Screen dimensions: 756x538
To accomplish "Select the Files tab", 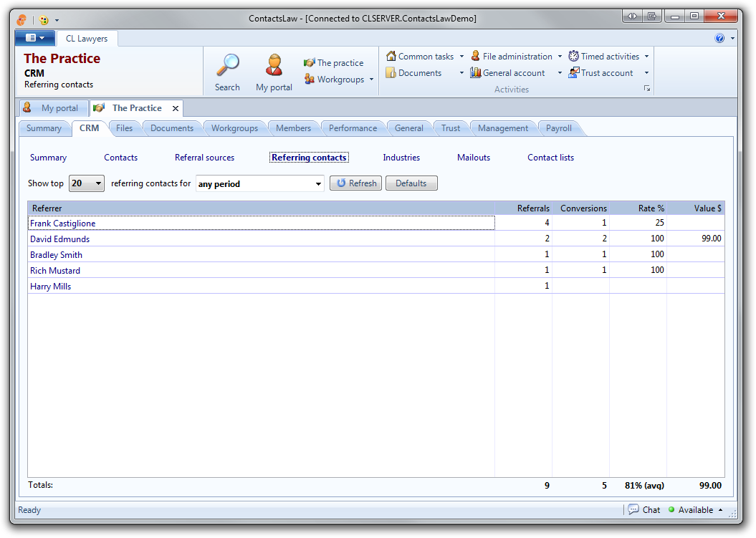I will click(x=125, y=128).
